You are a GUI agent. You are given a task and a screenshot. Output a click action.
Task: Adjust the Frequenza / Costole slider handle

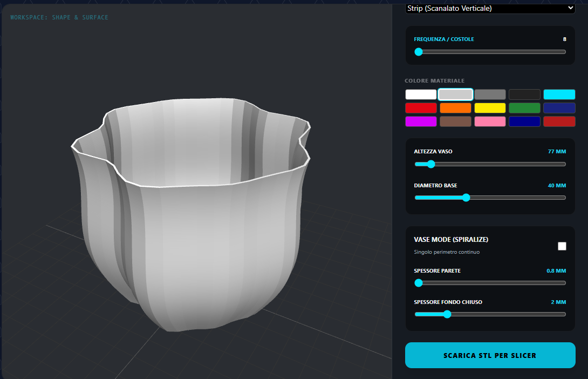point(419,52)
